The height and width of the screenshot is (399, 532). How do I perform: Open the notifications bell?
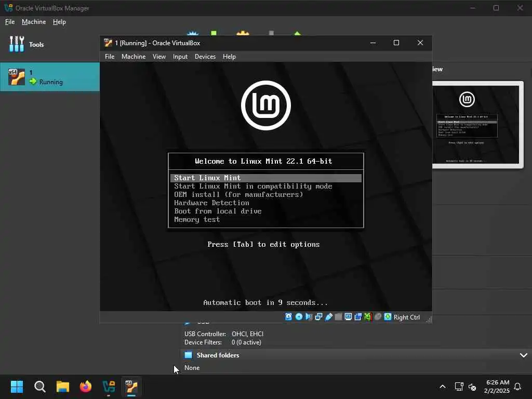[x=517, y=387]
